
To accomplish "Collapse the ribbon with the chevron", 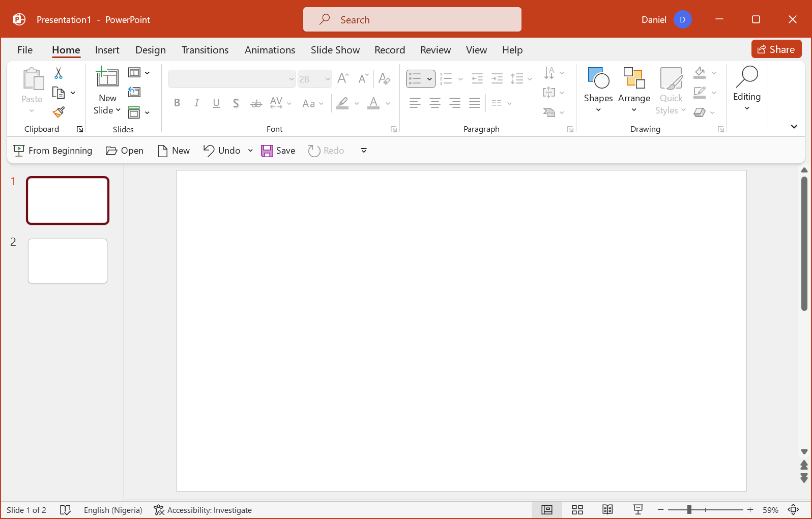I will [794, 127].
